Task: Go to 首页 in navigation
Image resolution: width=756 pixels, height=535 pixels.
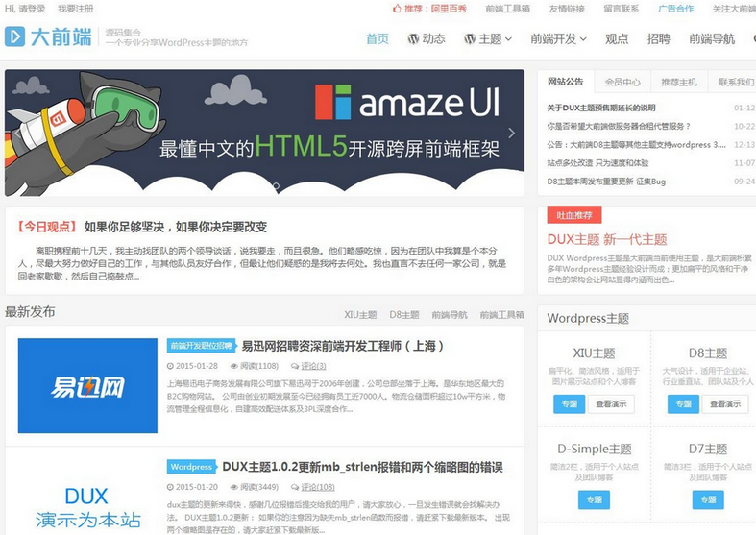Action: coord(378,39)
